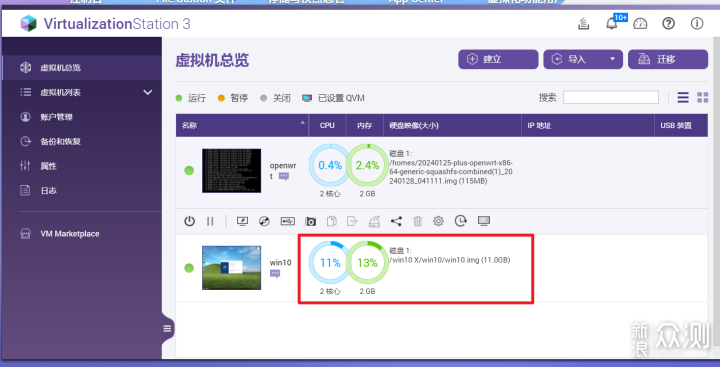Open VM settings gear icon
This screenshot has width=720, height=367.
click(x=439, y=221)
